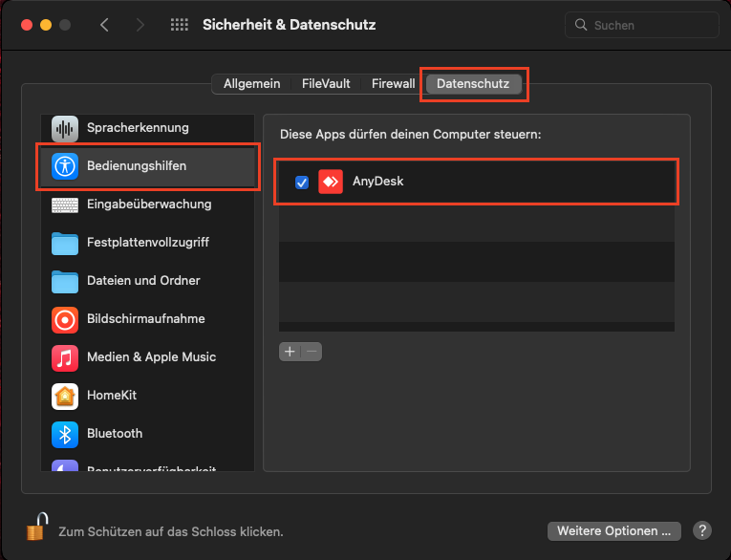Select Spracherkennung in the sidebar
Viewport: 731px width, 560px height.
(147, 128)
